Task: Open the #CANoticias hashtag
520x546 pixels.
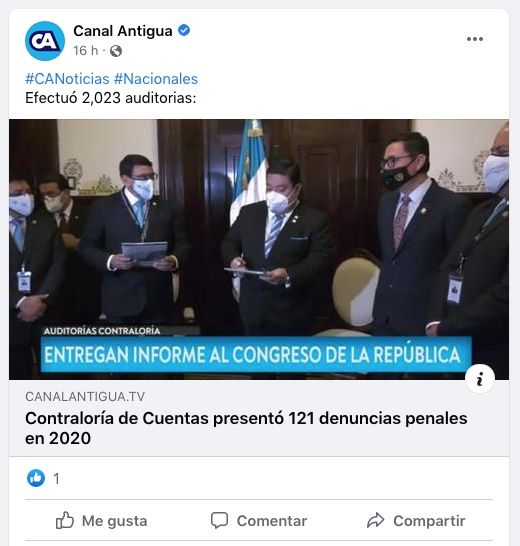Action: tap(67, 79)
